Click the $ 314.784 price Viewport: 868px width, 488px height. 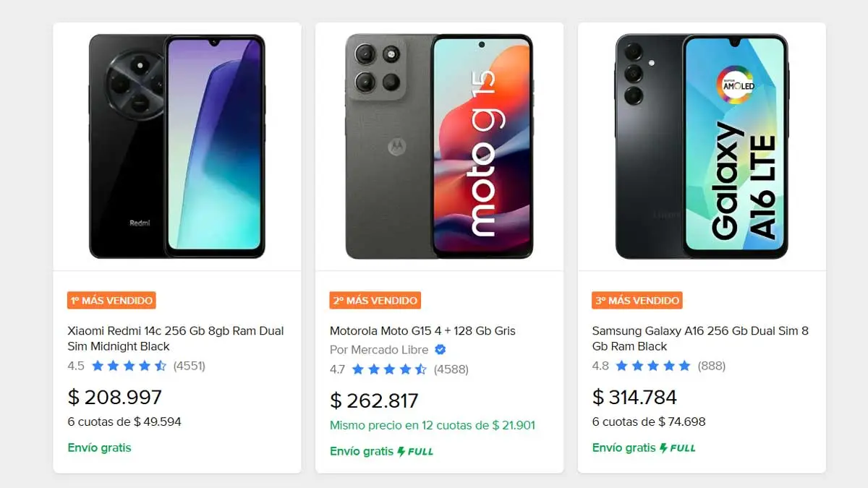point(634,397)
